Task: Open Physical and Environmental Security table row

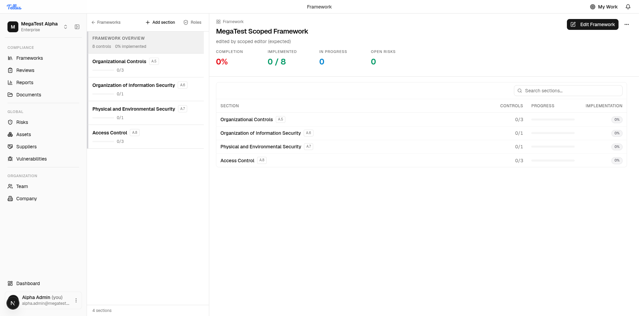Action: [x=421, y=147]
